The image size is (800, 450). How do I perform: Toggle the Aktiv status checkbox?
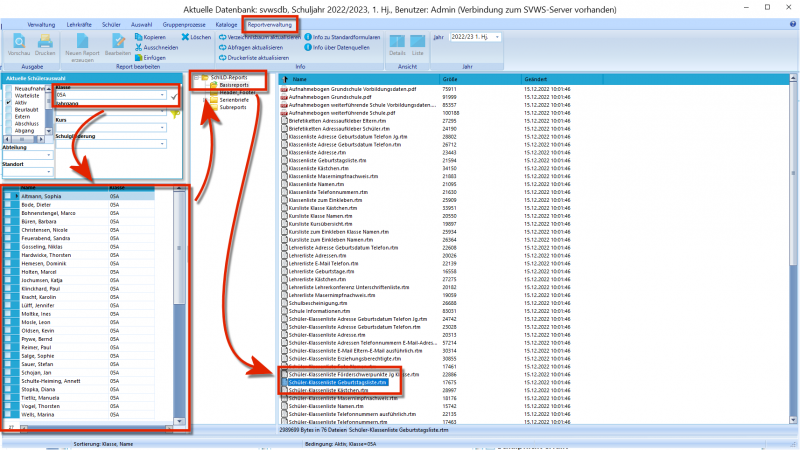coord(8,103)
